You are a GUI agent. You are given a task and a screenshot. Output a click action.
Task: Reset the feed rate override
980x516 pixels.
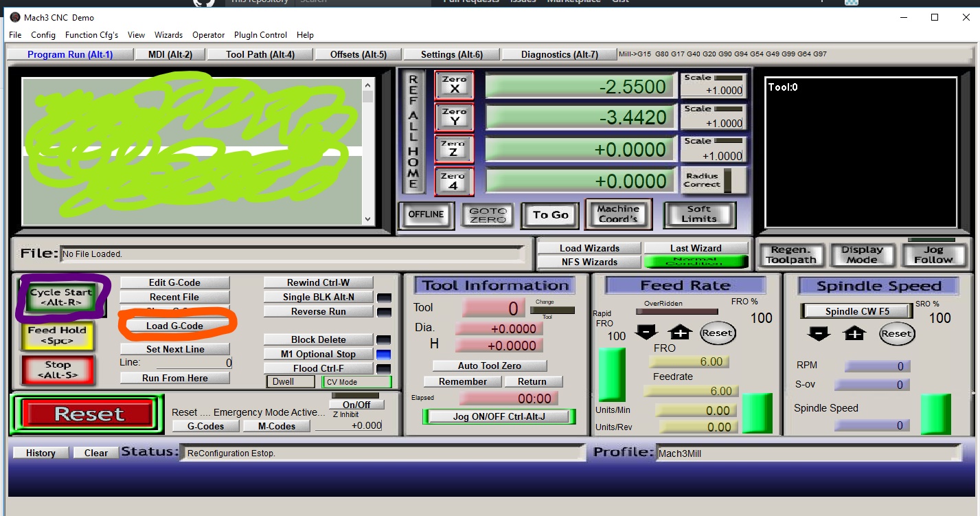717,333
